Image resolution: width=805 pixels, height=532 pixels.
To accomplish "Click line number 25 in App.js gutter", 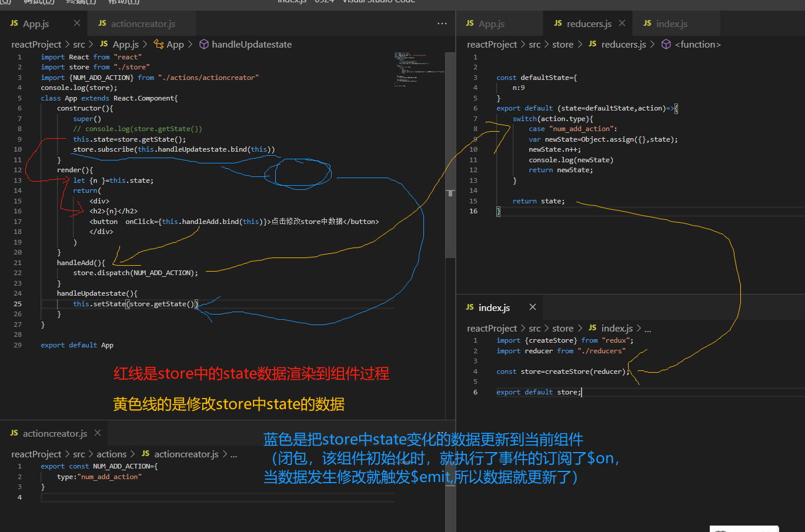I will click(18, 304).
